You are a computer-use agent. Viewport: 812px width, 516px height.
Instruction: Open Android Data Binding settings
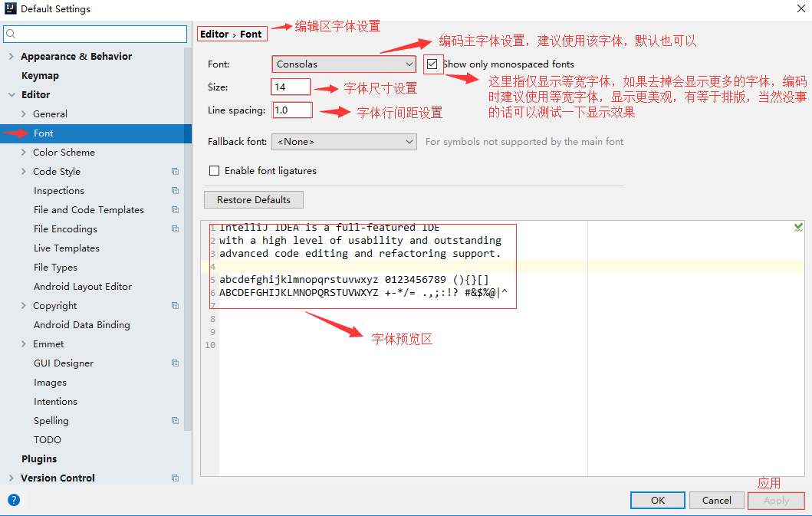pyautogui.click(x=82, y=325)
